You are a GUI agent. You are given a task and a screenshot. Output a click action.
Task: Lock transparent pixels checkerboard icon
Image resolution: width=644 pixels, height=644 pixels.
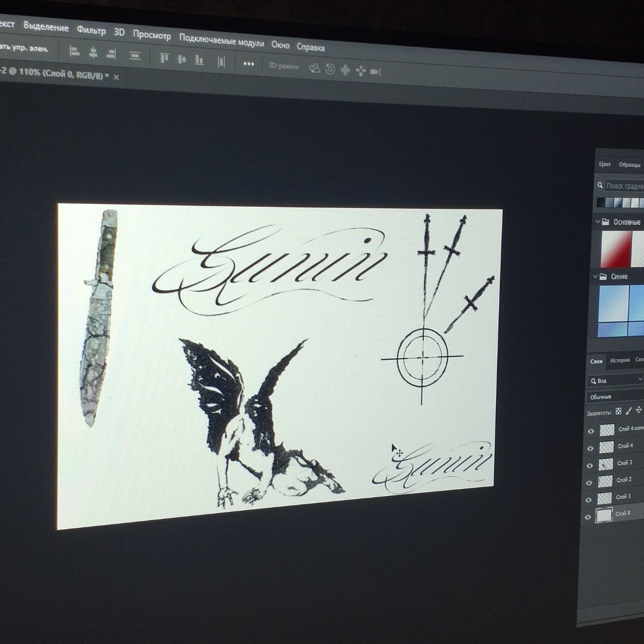[x=618, y=412]
